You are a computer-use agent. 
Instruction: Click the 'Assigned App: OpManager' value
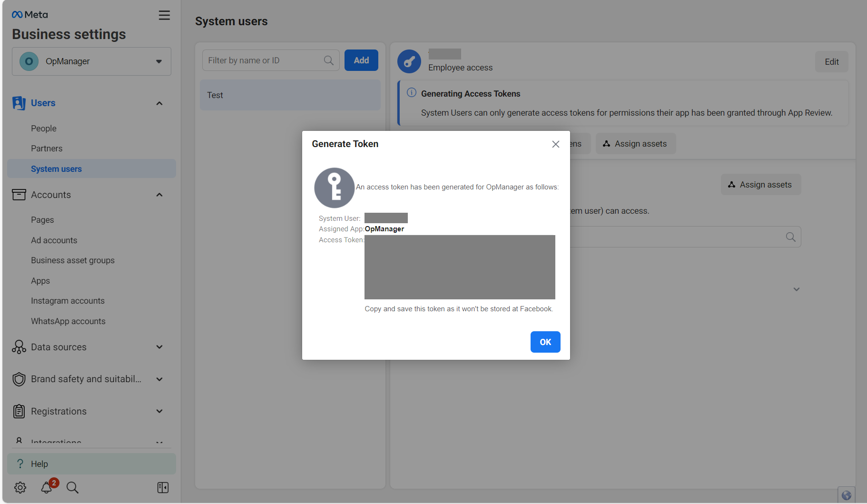pyautogui.click(x=384, y=229)
